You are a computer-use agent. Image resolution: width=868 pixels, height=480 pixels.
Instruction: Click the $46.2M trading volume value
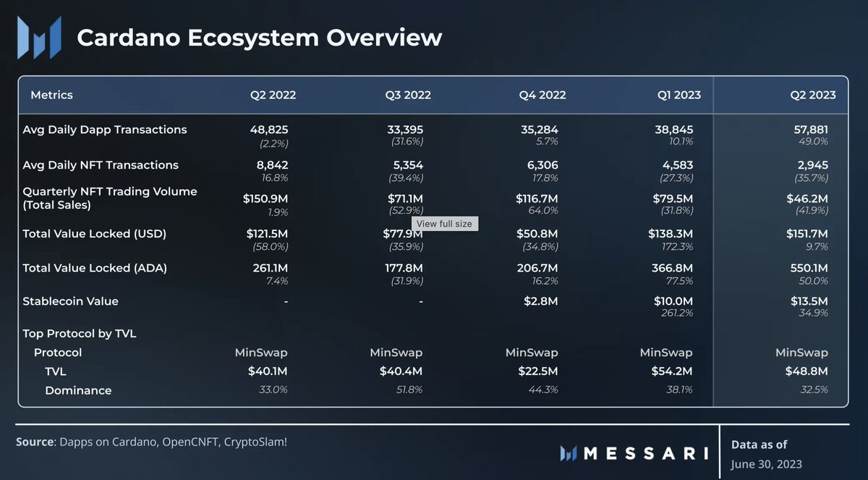(808, 198)
